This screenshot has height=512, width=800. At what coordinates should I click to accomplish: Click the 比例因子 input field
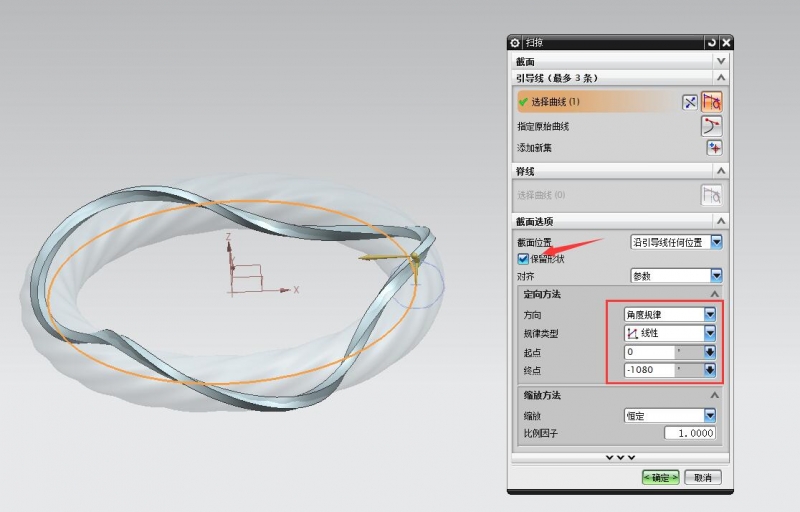690,433
